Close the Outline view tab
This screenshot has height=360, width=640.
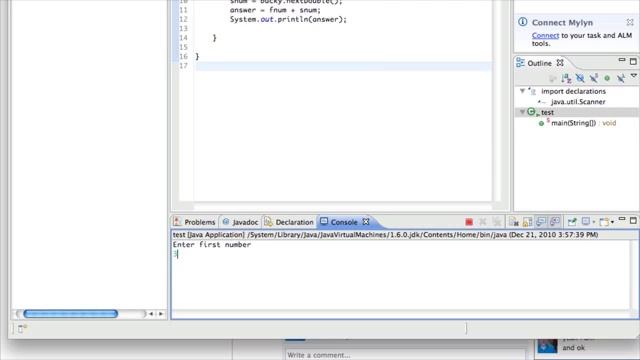point(560,63)
